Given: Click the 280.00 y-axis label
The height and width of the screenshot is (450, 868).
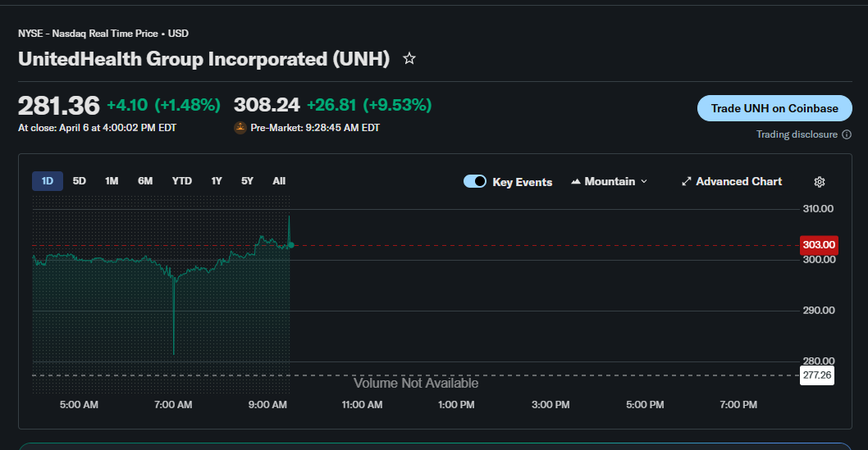Looking at the screenshot, I should pyautogui.click(x=819, y=361).
